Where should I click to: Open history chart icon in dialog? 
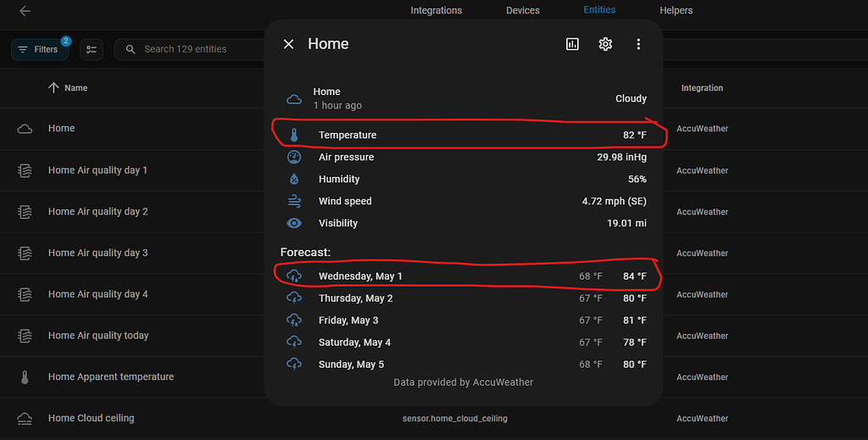pyautogui.click(x=572, y=44)
